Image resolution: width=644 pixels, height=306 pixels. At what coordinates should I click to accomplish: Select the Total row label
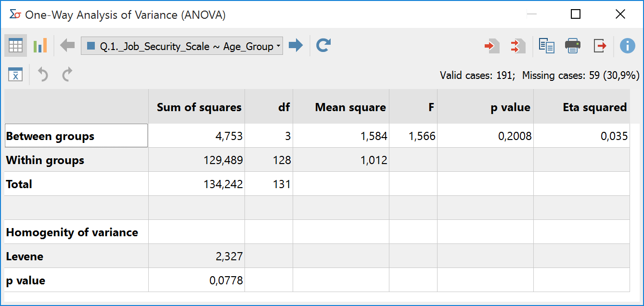(x=76, y=184)
